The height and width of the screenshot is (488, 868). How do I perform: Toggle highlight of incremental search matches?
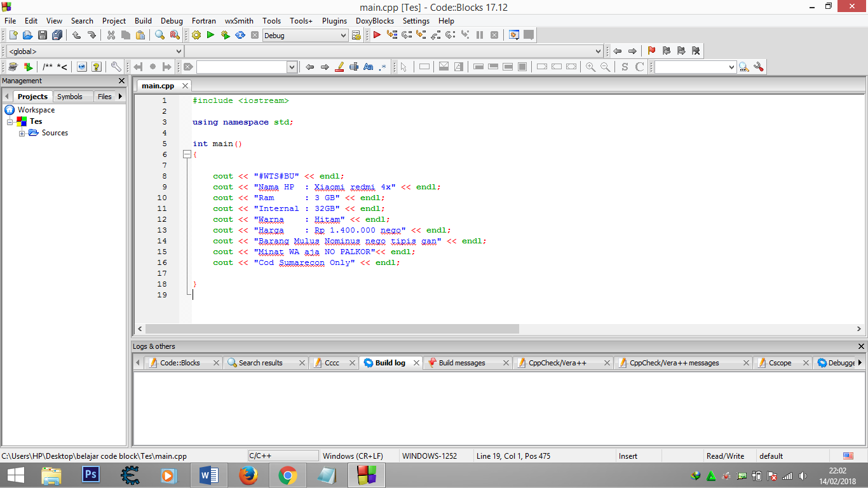[339, 67]
